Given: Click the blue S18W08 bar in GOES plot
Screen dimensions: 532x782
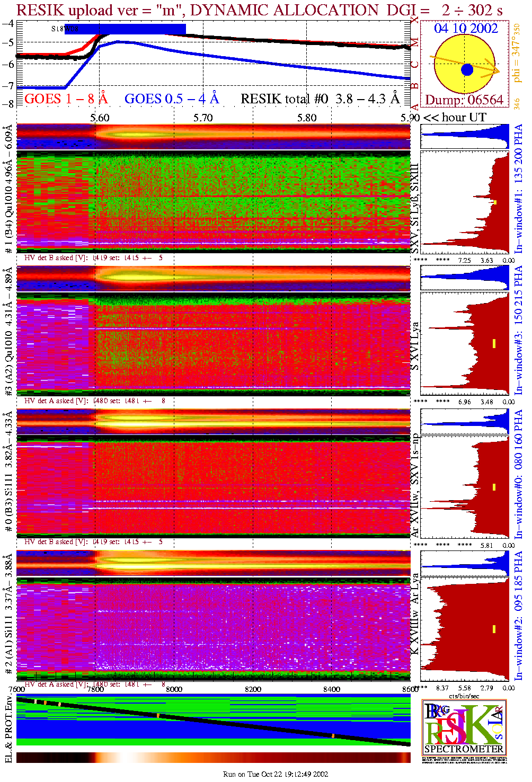Looking at the screenshot, I should tap(125, 29).
